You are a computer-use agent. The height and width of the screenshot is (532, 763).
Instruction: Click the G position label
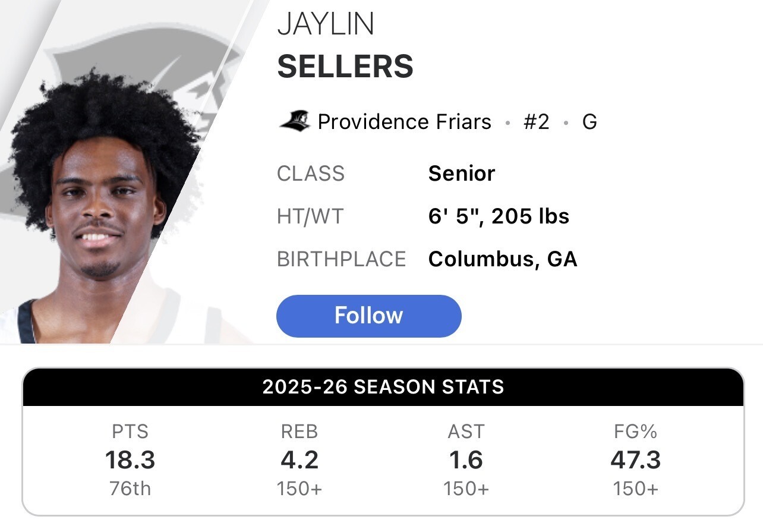coord(589,122)
